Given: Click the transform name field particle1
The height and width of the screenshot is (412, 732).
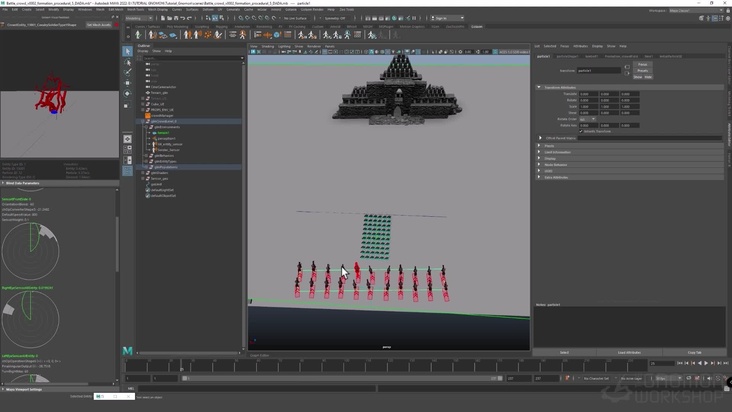Looking at the screenshot, I should (x=599, y=70).
